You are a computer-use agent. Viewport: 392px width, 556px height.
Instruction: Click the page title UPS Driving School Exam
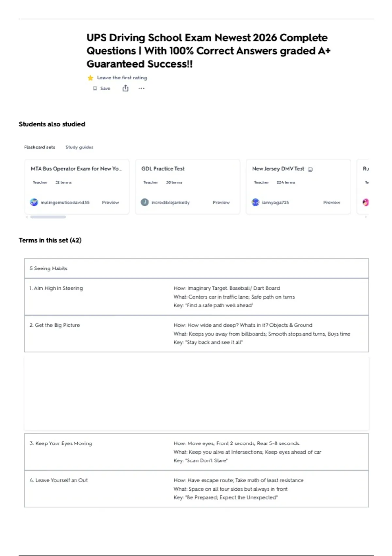pos(208,51)
